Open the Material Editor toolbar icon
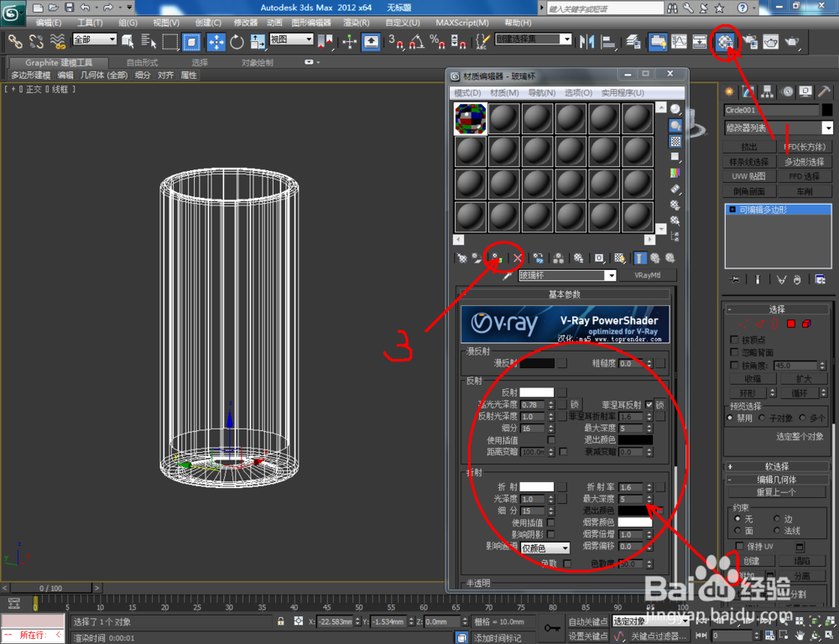 pyautogui.click(x=725, y=42)
